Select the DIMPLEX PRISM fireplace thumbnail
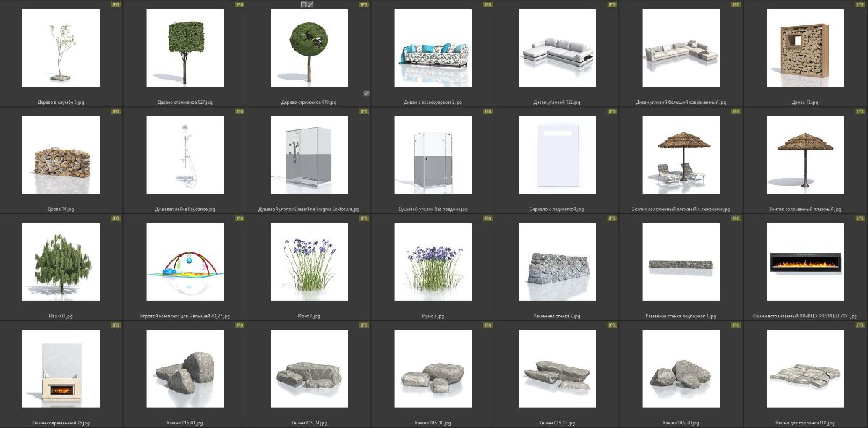The width and height of the screenshot is (868, 428). click(x=806, y=262)
